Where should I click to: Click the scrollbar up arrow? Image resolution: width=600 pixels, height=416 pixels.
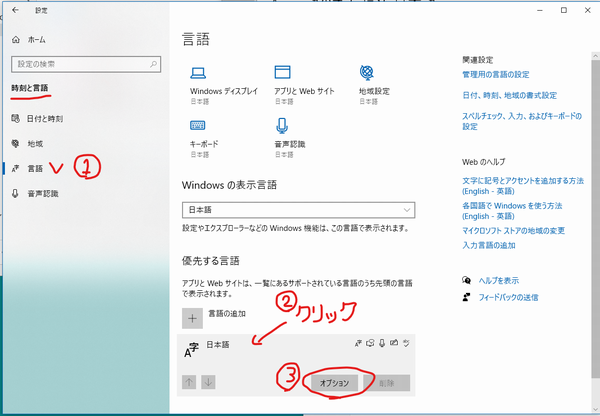[x=595, y=56]
